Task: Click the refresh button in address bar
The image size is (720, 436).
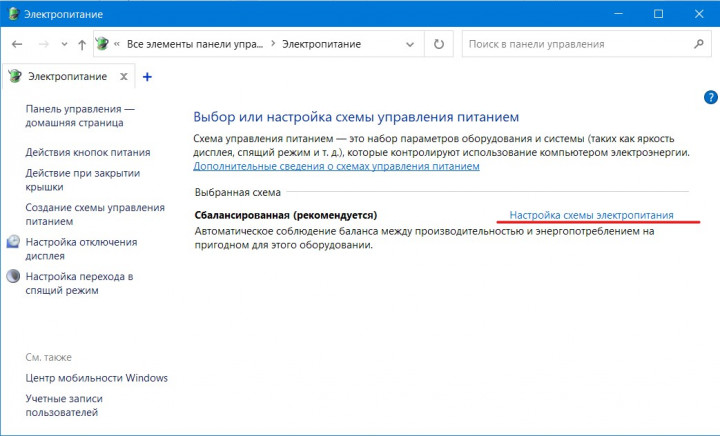Action: click(x=438, y=44)
